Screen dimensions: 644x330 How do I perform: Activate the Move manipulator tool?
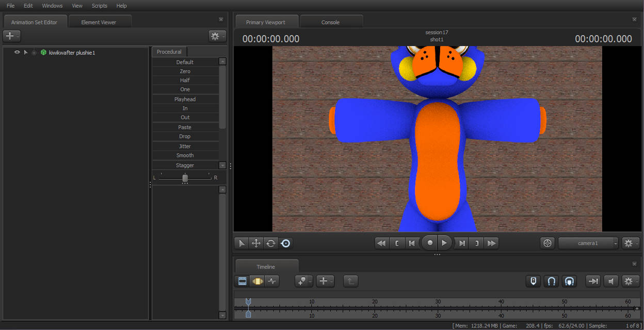pyautogui.click(x=256, y=243)
